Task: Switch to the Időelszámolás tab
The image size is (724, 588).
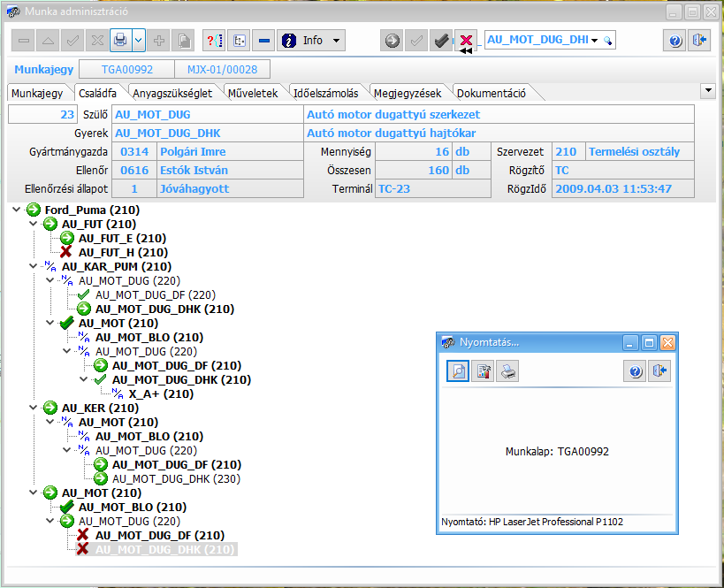Action: (326, 94)
